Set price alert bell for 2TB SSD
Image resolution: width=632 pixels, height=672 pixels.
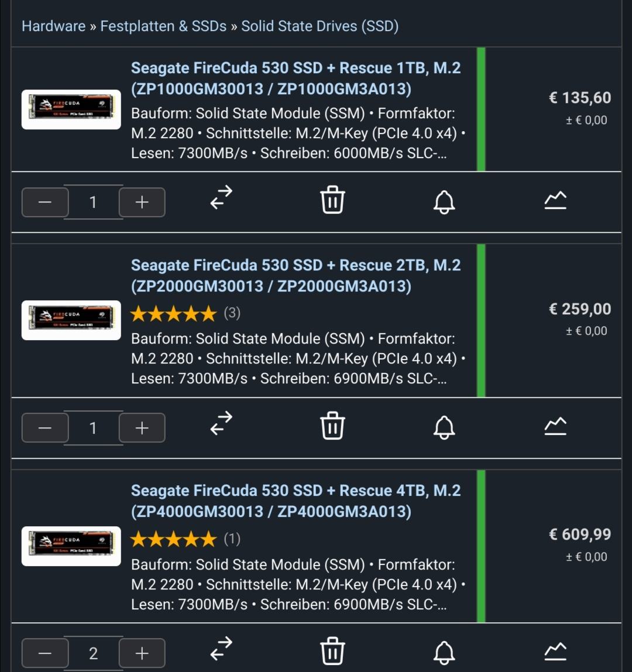tap(444, 427)
